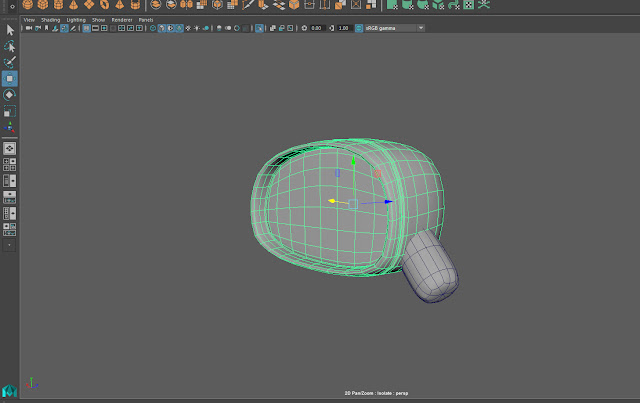Click the polygon Plane shelf icon
This screenshot has height=403, width=640.
[x=89, y=4]
